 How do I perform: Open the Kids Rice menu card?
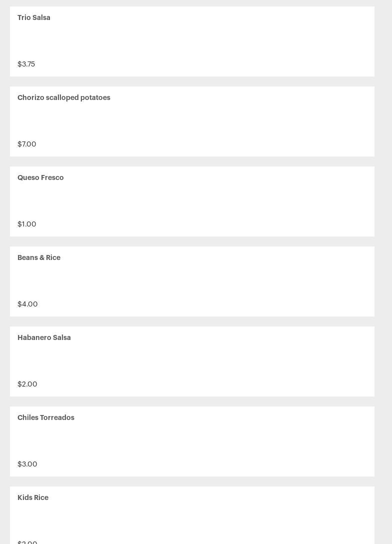(x=192, y=517)
